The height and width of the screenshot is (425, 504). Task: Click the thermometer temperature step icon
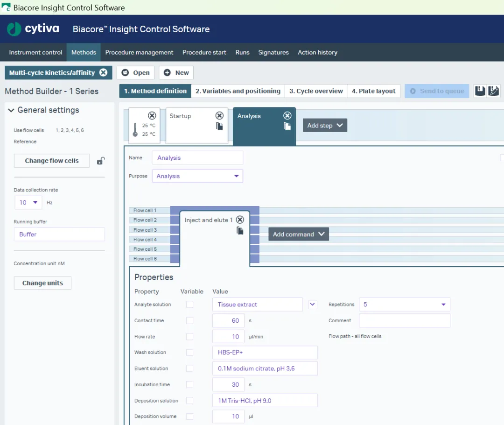pyautogui.click(x=135, y=130)
